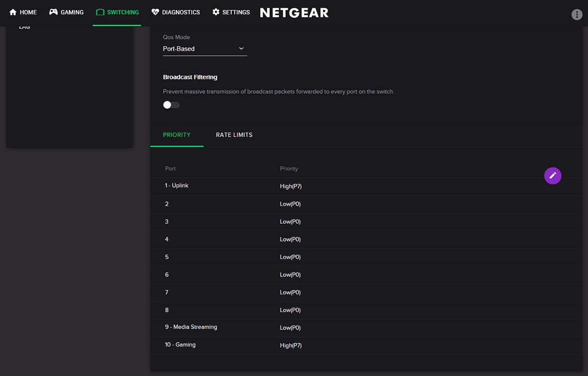Click the 10 - Gaming port row

180,345
